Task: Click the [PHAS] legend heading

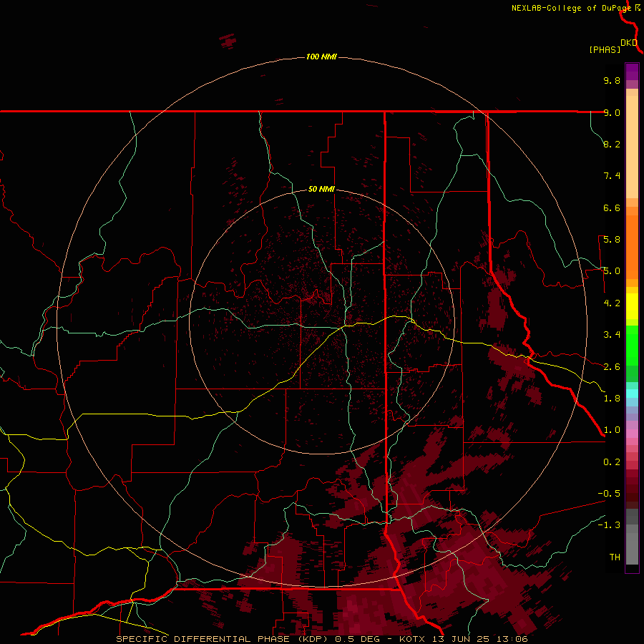Action: click(605, 49)
